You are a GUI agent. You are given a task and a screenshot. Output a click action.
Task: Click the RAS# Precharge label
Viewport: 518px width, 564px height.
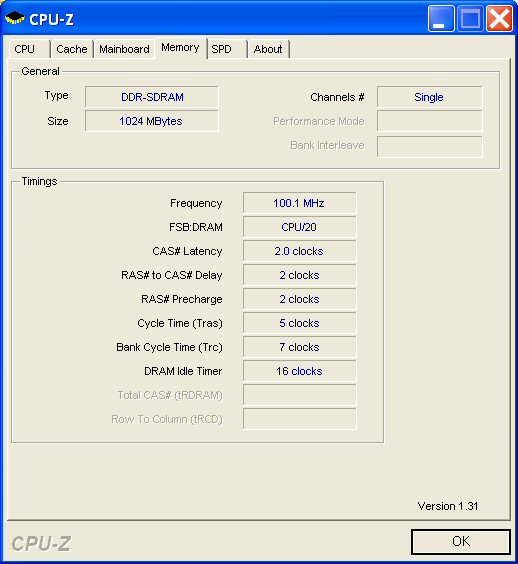coord(182,300)
